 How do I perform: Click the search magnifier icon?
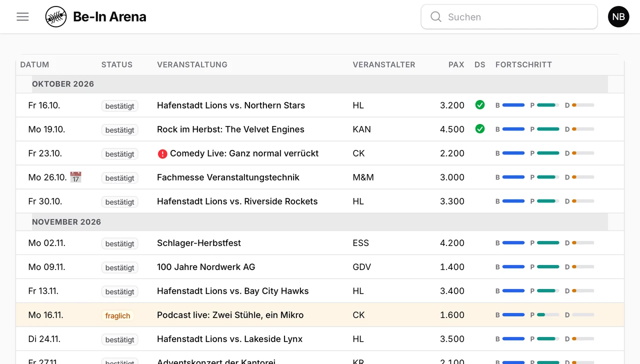(436, 17)
